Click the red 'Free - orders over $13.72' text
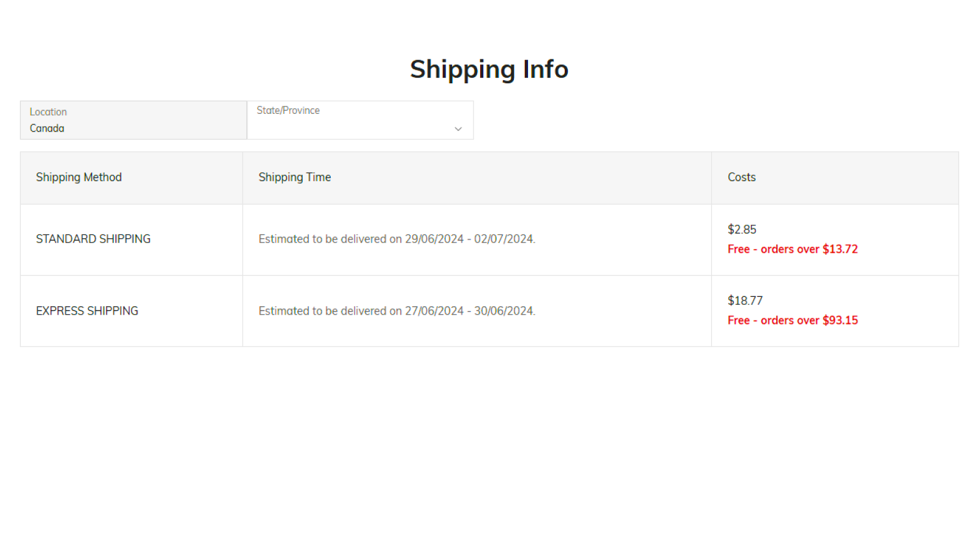Image resolution: width=980 pixels, height=551 pixels. (793, 249)
